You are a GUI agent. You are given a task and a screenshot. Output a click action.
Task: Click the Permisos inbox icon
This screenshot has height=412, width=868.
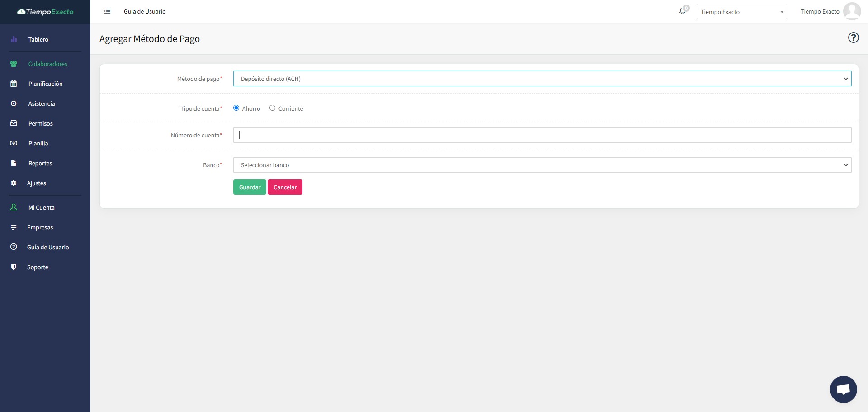(x=14, y=123)
